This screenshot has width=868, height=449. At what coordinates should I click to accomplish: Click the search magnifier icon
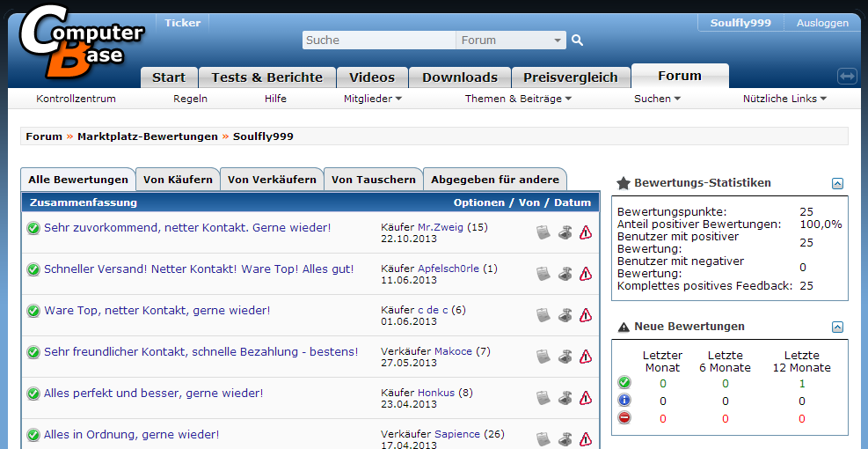(577, 40)
